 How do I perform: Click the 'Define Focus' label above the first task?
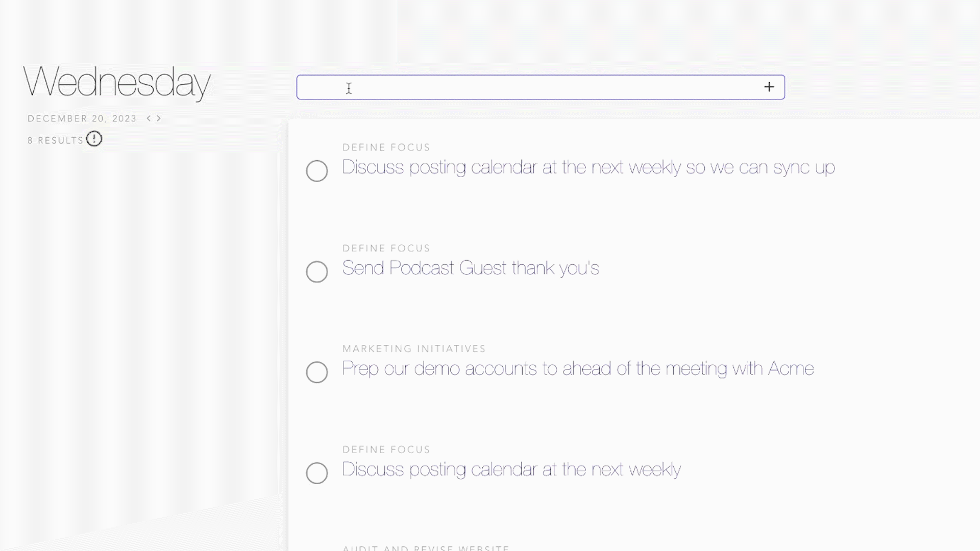pos(386,147)
